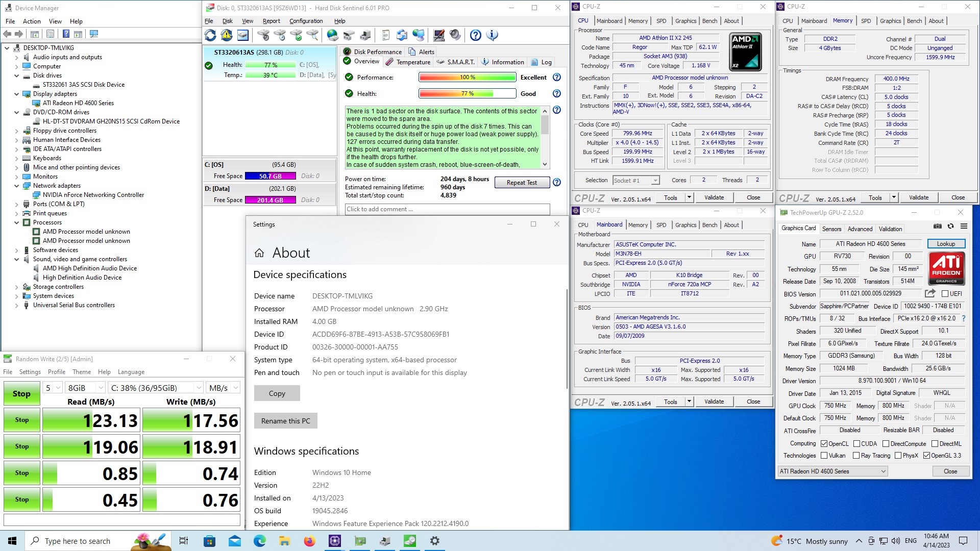
Task: Click Bus Interface question mark in GPU-Z
Action: pyautogui.click(x=964, y=318)
